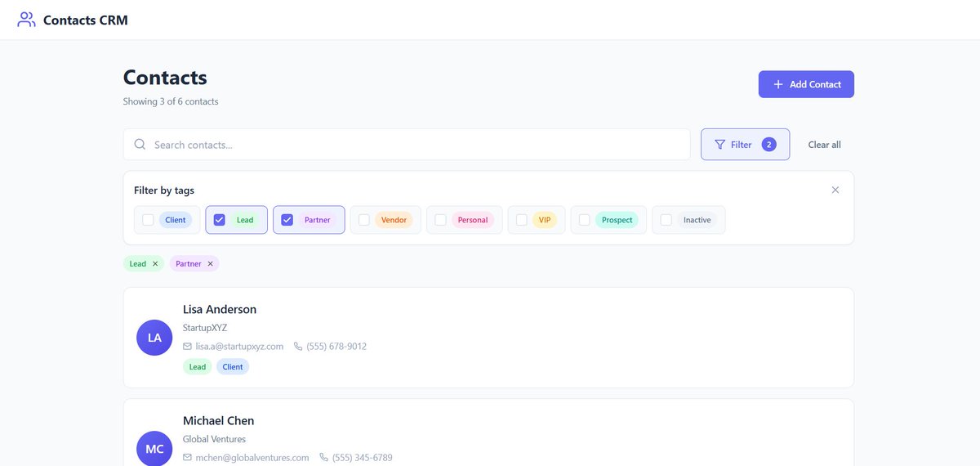This screenshot has height=466, width=980.
Task: Toggle the Filter button with badge 2
Action: [x=745, y=145]
